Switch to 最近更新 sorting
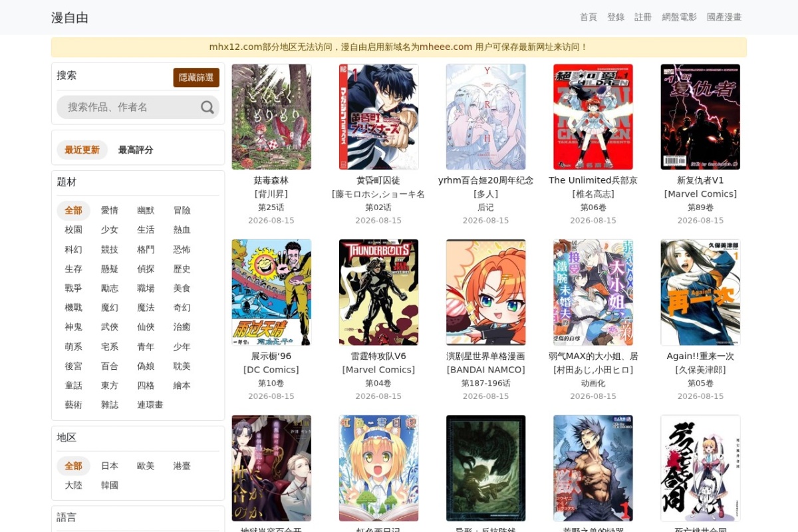Image resolution: width=798 pixels, height=532 pixels. tap(82, 150)
